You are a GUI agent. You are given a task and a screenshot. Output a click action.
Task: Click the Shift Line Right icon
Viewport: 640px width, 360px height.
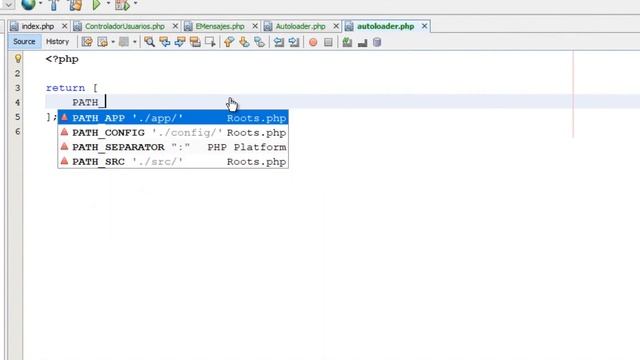[294, 42]
